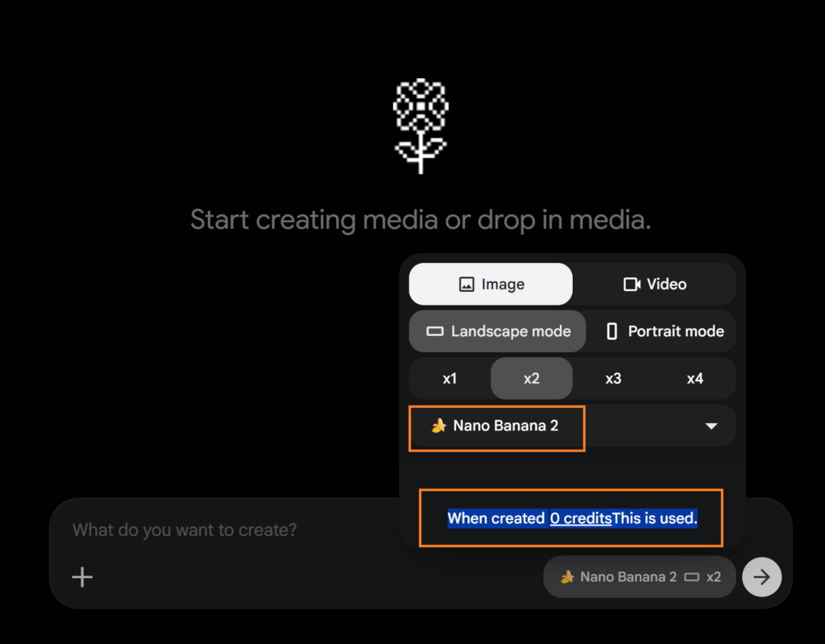Image resolution: width=825 pixels, height=644 pixels.
Task: Select Portrait mode
Action: 665,330
